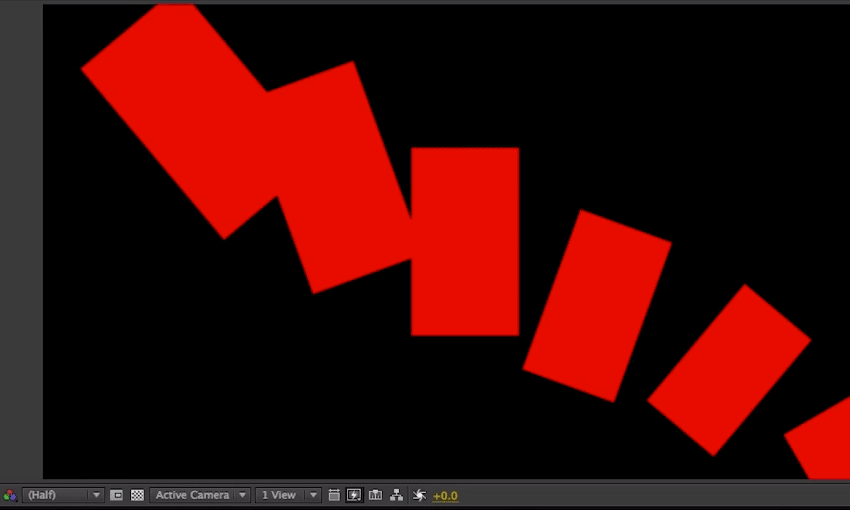
Task: Click the Reset Exposure aperture icon
Action: [418, 495]
